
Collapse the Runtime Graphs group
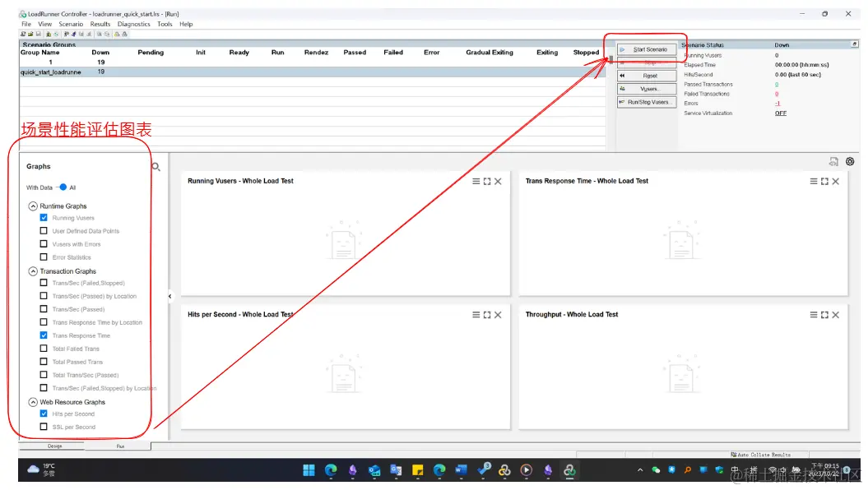tap(33, 206)
